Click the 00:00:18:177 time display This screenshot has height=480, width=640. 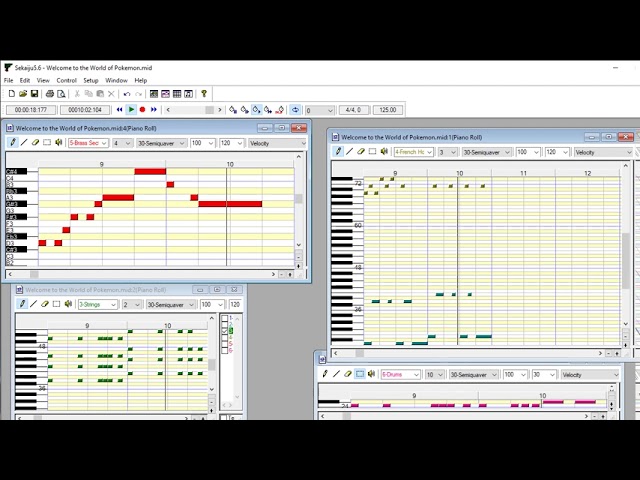click(31, 110)
